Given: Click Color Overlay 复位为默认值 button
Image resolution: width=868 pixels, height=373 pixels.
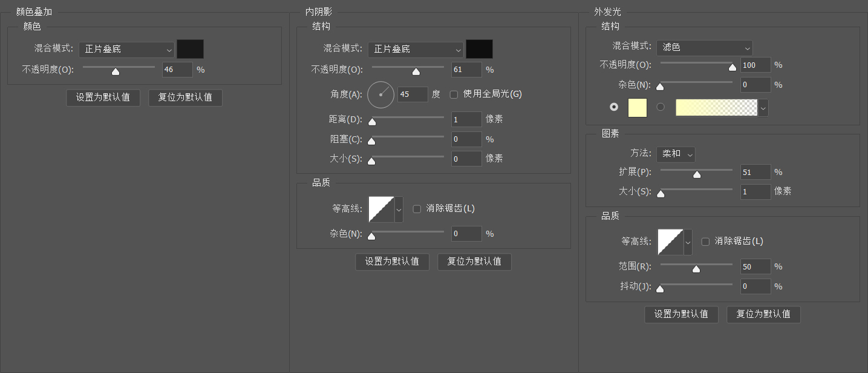Looking at the screenshot, I should [186, 97].
